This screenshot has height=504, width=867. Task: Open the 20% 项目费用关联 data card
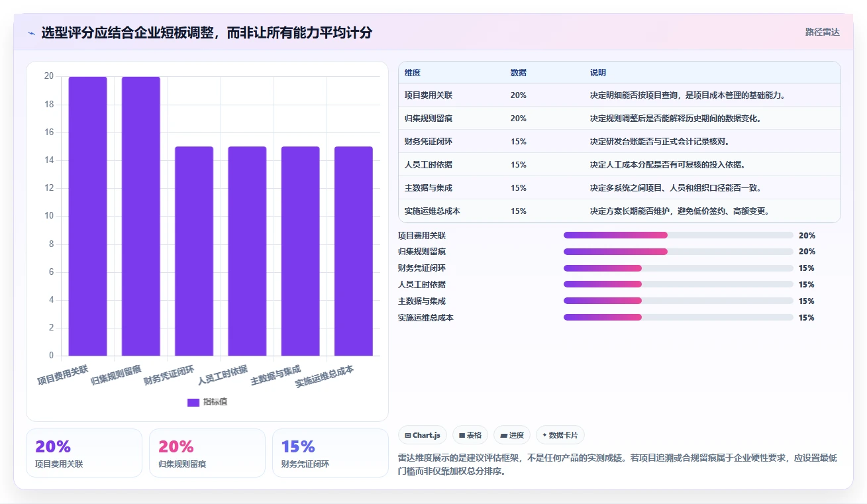[x=84, y=453]
